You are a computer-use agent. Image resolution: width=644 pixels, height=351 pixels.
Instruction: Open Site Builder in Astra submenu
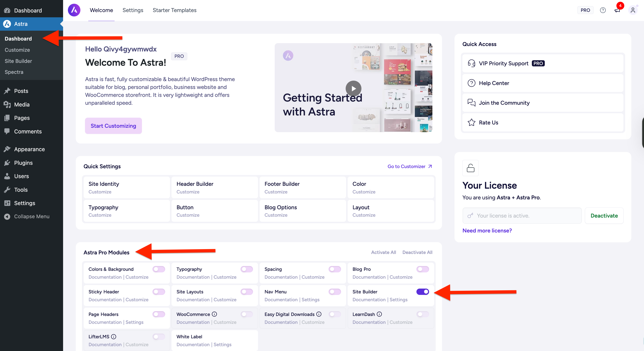pyautogui.click(x=18, y=61)
